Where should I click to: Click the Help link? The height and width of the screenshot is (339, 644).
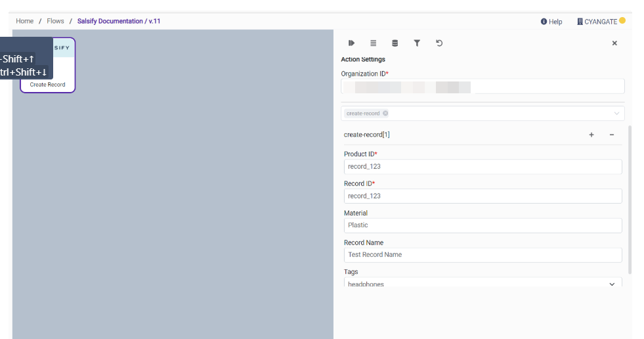pyautogui.click(x=551, y=22)
